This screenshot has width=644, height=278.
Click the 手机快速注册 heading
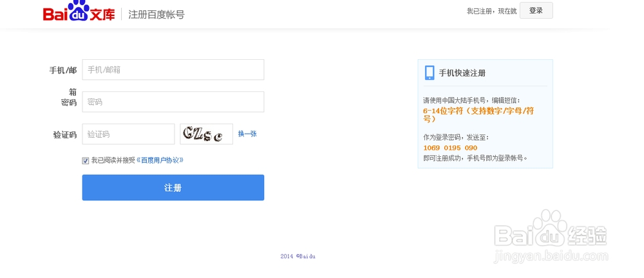click(x=462, y=73)
